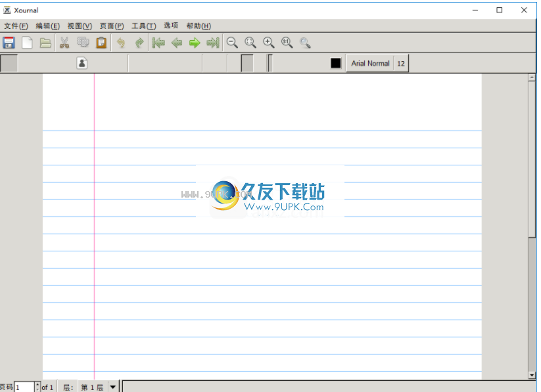Go to the previous page
This screenshot has width=541, height=392.
click(x=177, y=43)
